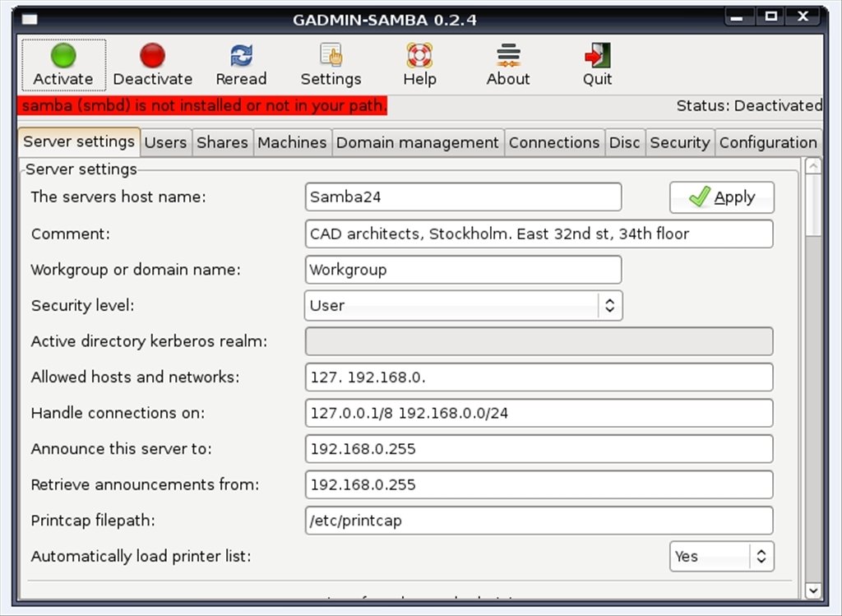Click the Printcap filepath label
The width and height of the screenshot is (842, 616).
[x=93, y=521]
